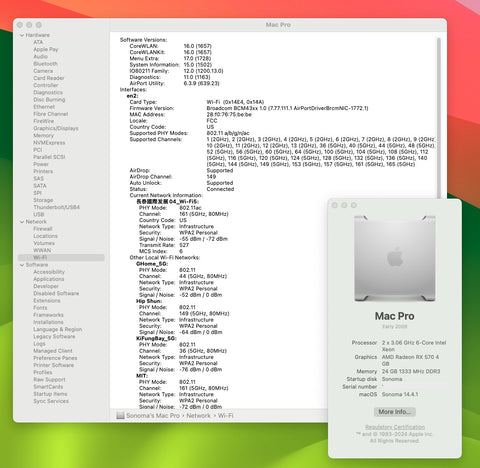
Task: Select Volumes under Network
Action: tap(44, 243)
